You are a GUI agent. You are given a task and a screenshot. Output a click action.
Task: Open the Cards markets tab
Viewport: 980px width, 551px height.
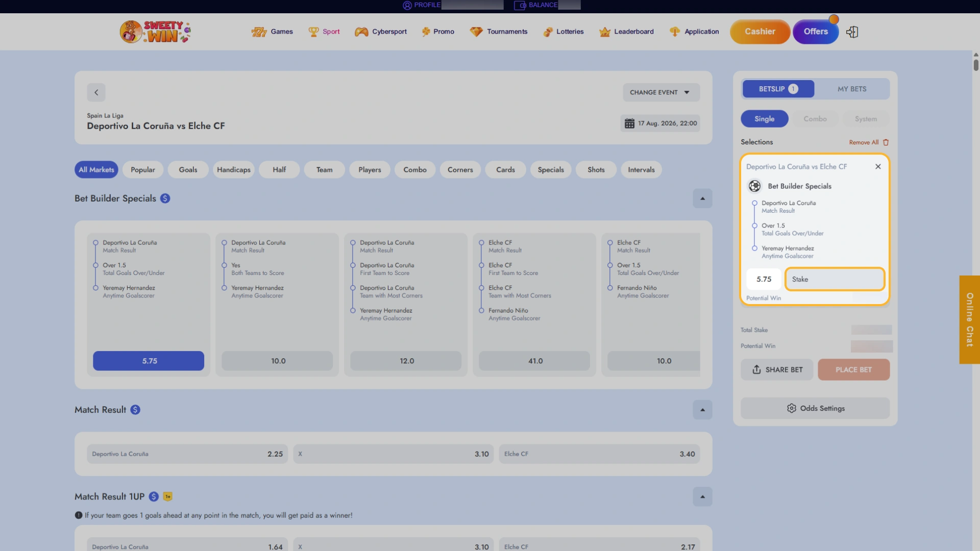coord(505,170)
